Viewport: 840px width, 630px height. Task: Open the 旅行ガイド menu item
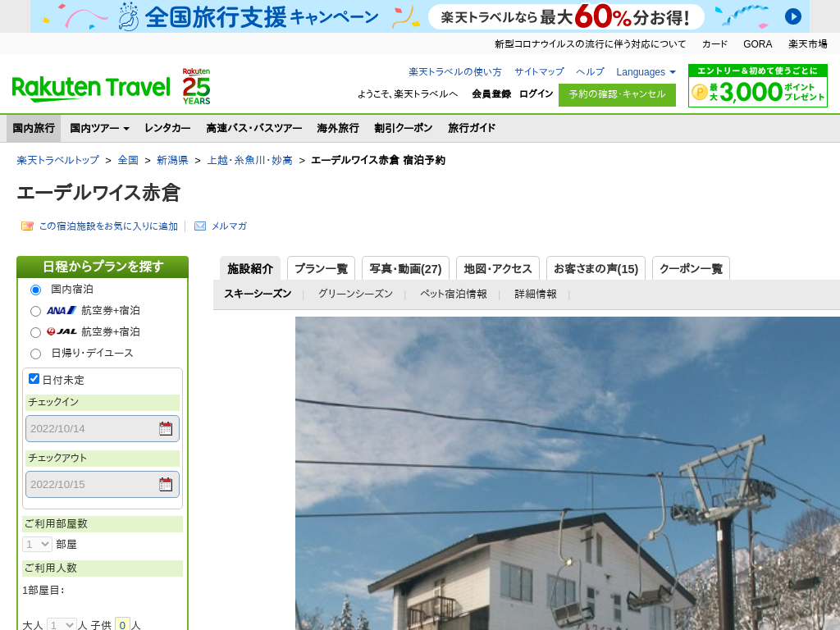pos(472,128)
